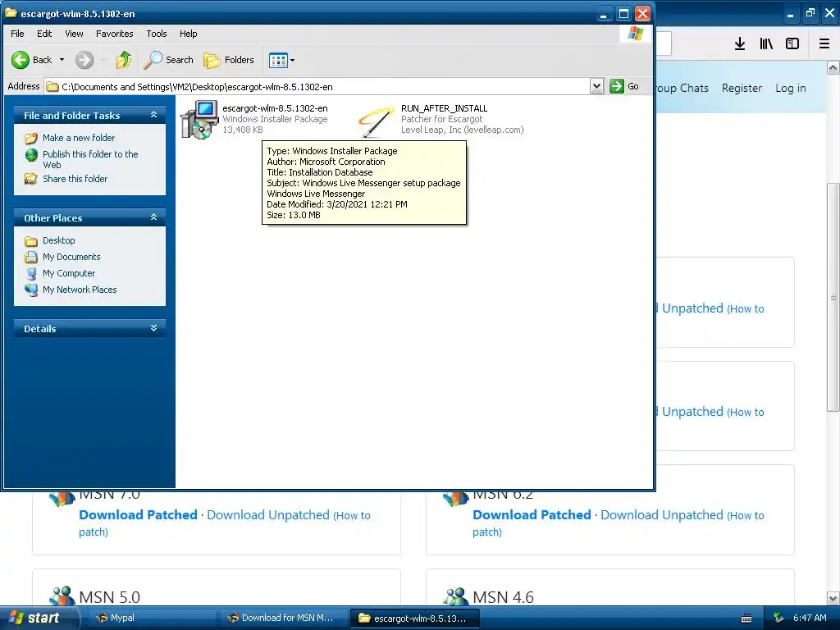
Task: Click the MSN 5.0 people icon
Action: click(x=62, y=596)
